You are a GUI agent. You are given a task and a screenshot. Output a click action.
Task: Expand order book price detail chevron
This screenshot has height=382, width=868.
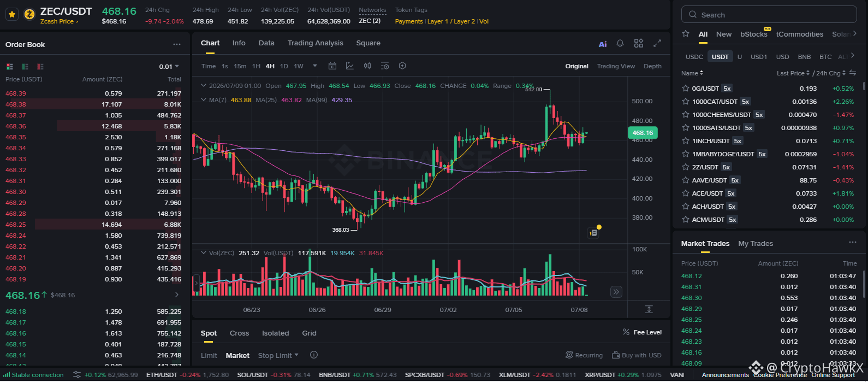[177, 295]
